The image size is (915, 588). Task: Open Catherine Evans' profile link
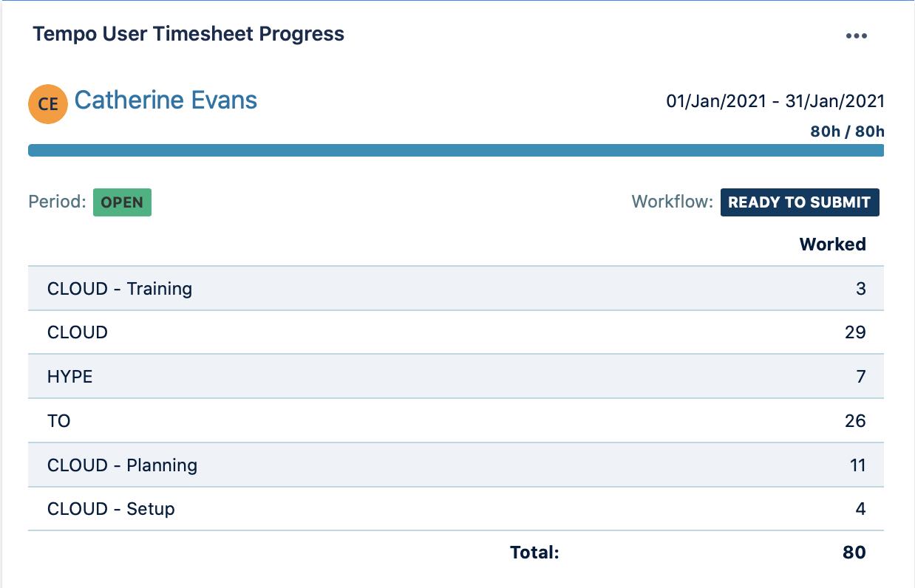pyautogui.click(x=166, y=100)
